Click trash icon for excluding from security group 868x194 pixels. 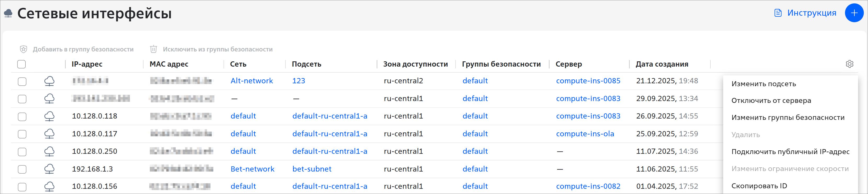(x=154, y=50)
